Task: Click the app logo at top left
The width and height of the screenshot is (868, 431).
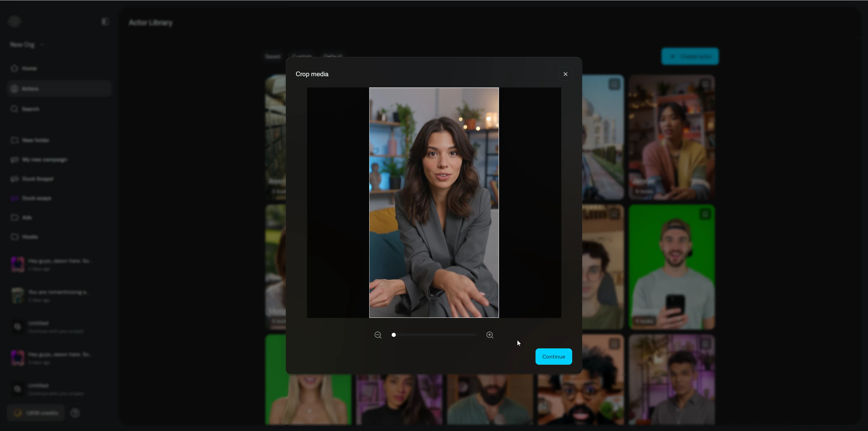Action: click(x=15, y=22)
